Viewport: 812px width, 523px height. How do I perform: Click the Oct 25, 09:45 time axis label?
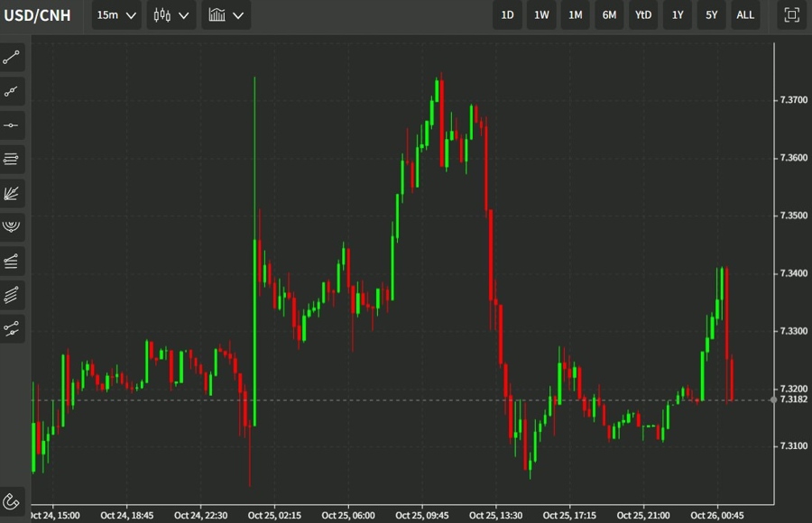[x=422, y=515]
